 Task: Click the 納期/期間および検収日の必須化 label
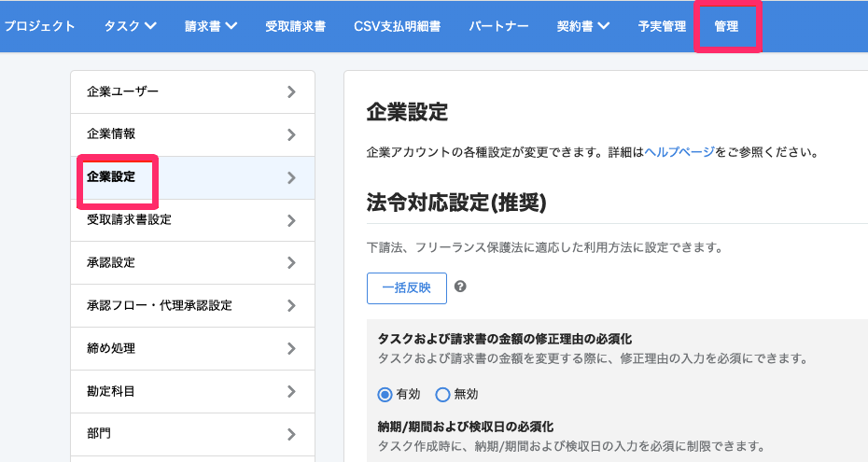pyautogui.click(x=466, y=427)
